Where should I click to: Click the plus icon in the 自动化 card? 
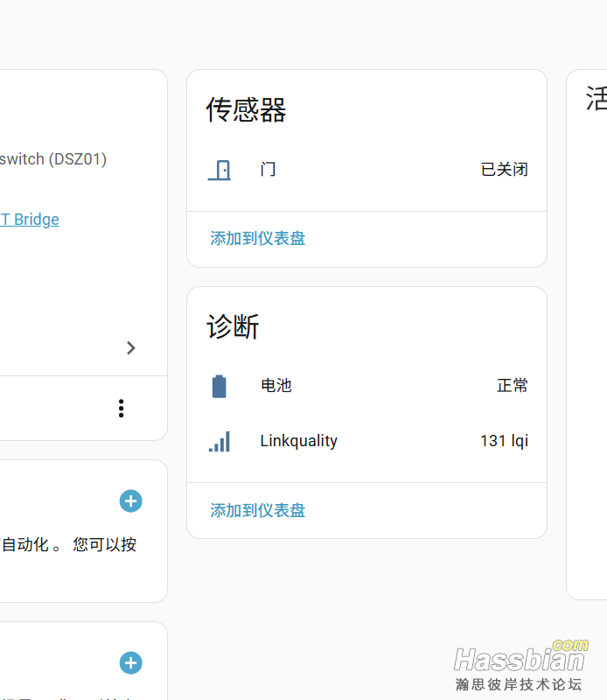point(130,501)
